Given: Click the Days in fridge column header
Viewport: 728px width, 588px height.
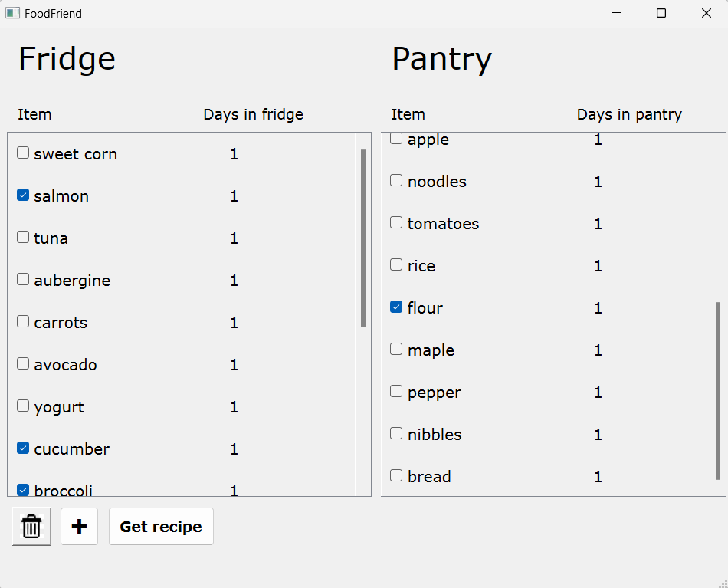Looking at the screenshot, I should coord(253,114).
